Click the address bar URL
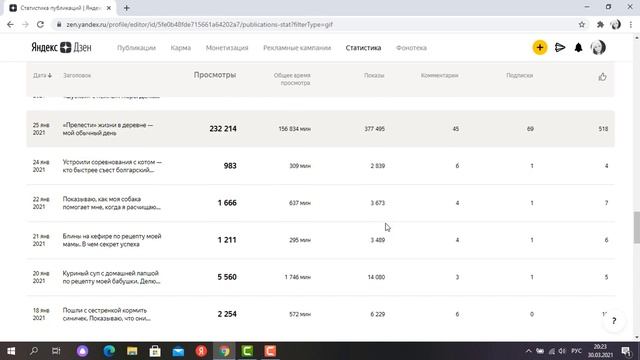The height and width of the screenshot is (360, 640). tap(200, 24)
